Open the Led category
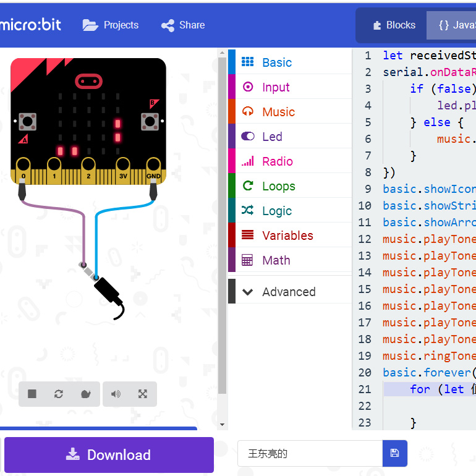This screenshot has height=476, width=476. (x=272, y=137)
